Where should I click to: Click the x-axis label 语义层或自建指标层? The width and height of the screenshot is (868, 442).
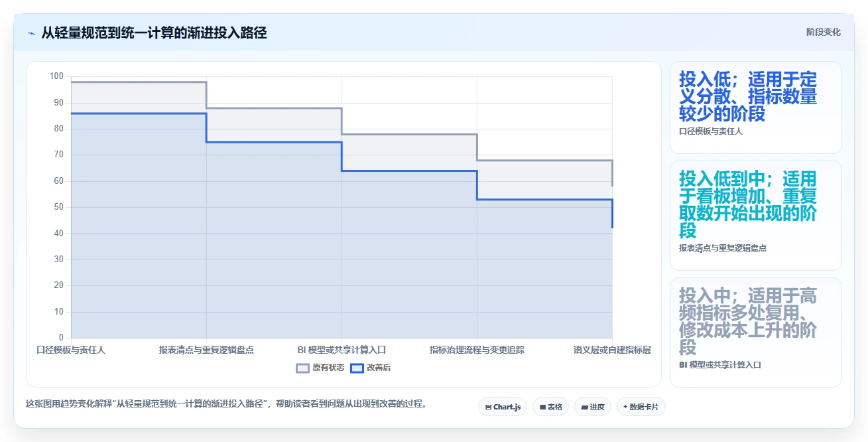tap(612, 350)
